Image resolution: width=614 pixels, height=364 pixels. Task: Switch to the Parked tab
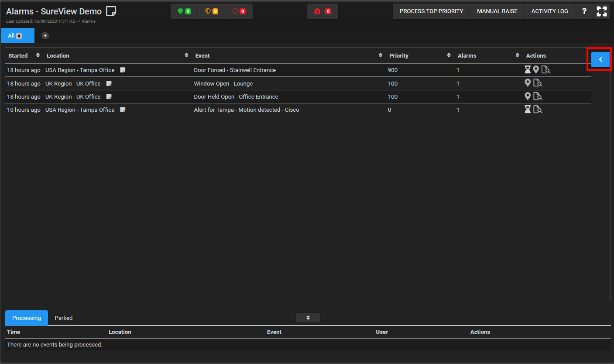(64, 318)
